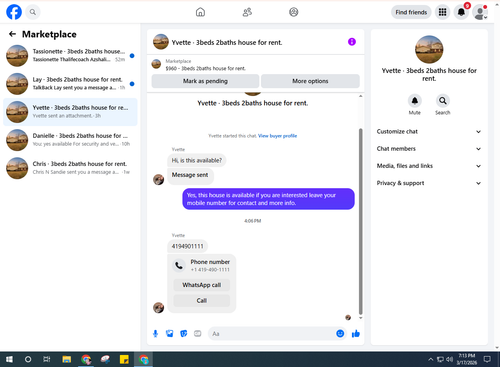Click the WhatsApp call button
Viewport: 500px width, 367px height.
(x=201, y=285)
